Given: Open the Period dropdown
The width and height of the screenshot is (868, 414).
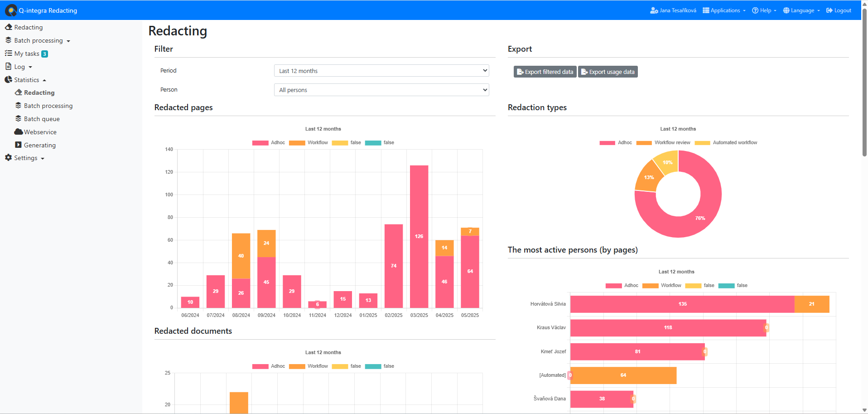Looking at the screenshot, I should coord(381,71).
